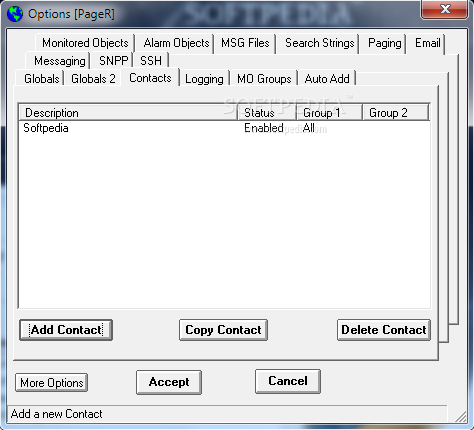
Task: Select the MSG Files tab
Action: 245,43
